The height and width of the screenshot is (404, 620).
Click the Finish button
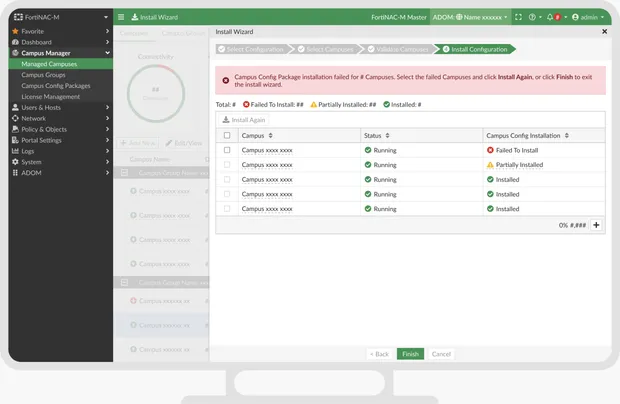tap(410, 354)
